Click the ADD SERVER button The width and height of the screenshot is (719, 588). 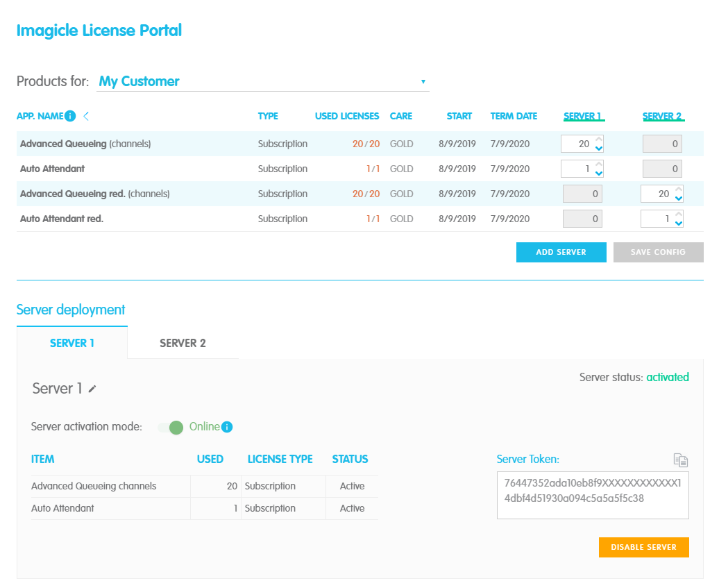pyautogui.click(x=561, y=252)
